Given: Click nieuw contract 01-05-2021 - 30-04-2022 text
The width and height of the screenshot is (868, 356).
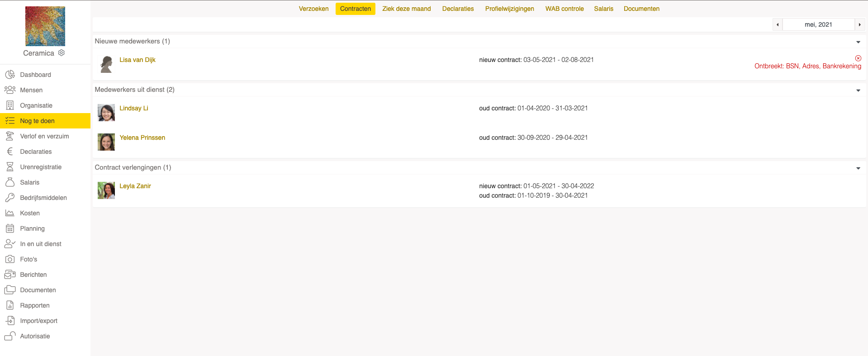Looking at the screenshot, I should click(x=536, y=186).
